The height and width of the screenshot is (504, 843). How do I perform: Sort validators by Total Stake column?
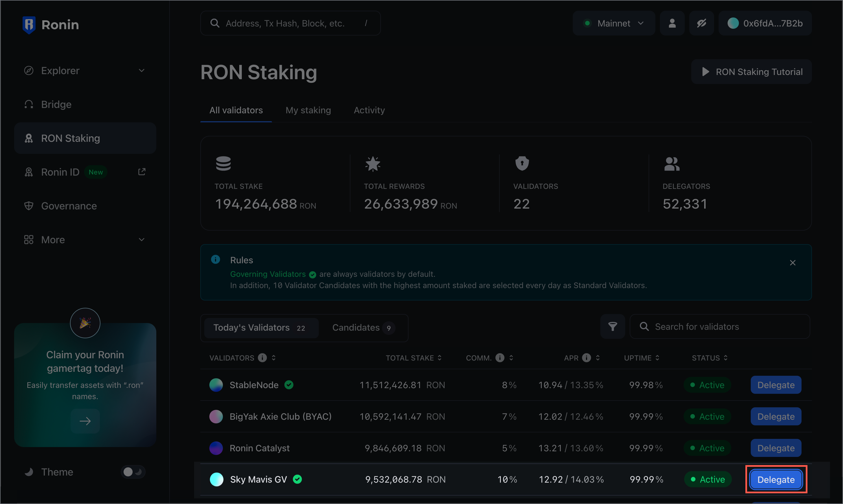coord(413,358)
